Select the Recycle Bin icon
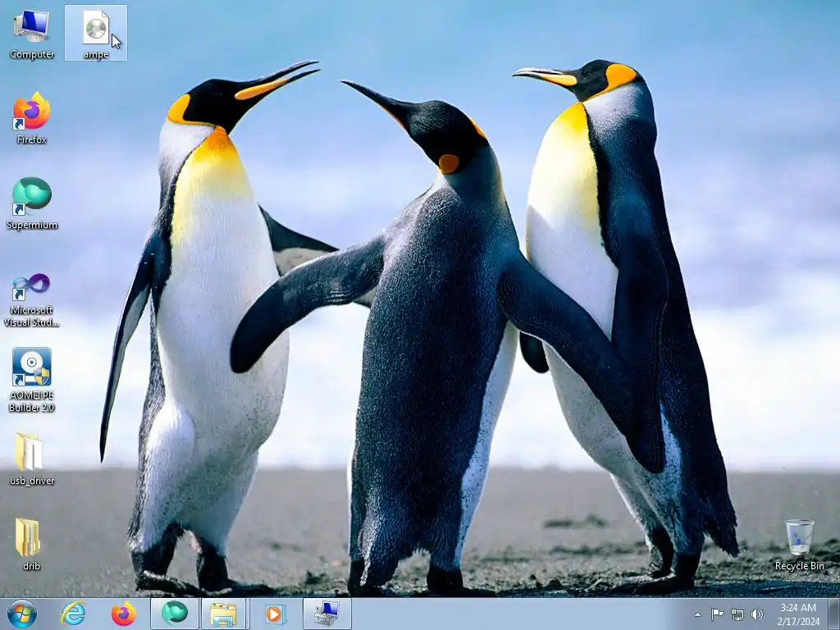 [799, 545]
